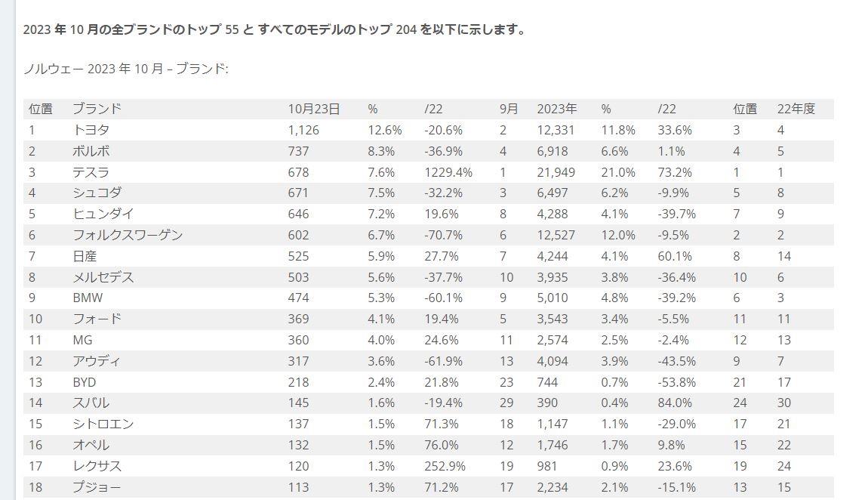The width and height of the screenshot is (868, 500).
Task: Click the 22年度 column header
Action: 796,109
